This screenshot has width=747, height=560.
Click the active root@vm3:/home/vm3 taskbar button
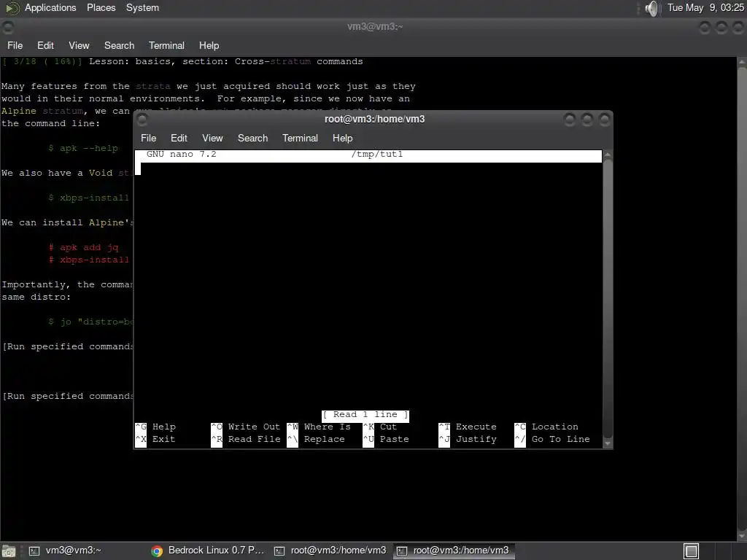[452, 551]
